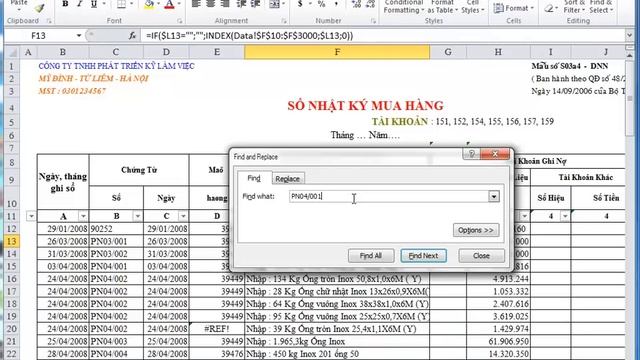Click Close button in dialog
The image size is (640, 360).
tap(481, 256)
